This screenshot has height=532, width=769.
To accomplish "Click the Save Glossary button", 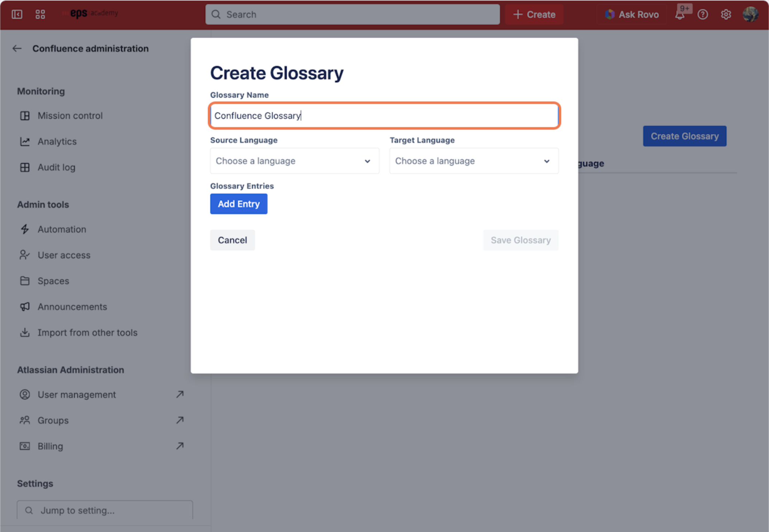I will (520, 240).
